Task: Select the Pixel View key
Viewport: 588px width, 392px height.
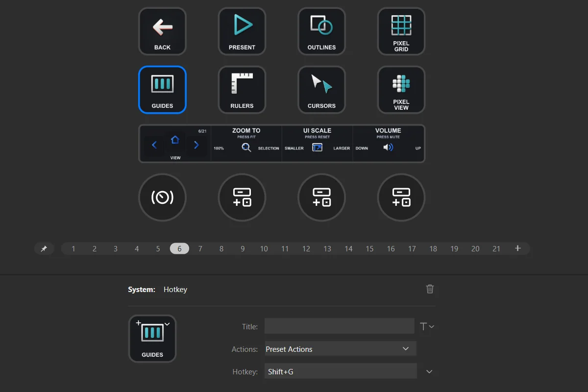Action: coord(401,90)
